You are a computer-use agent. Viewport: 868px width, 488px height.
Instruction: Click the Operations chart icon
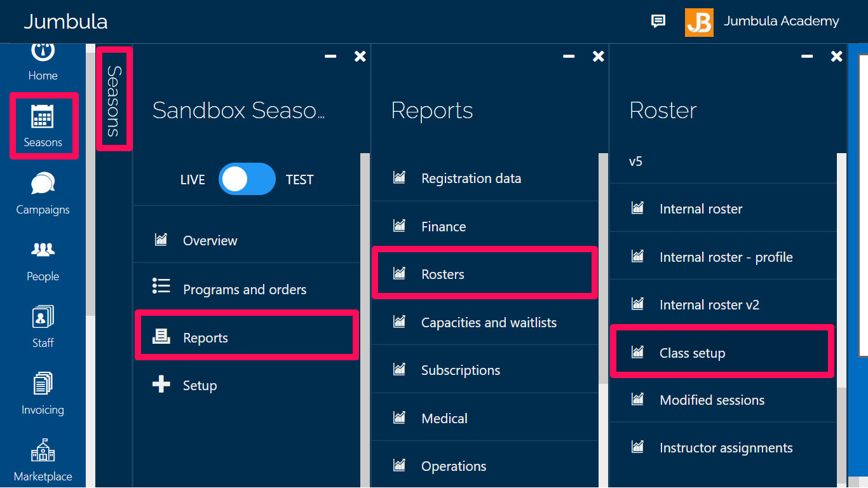tap(399, 465)
